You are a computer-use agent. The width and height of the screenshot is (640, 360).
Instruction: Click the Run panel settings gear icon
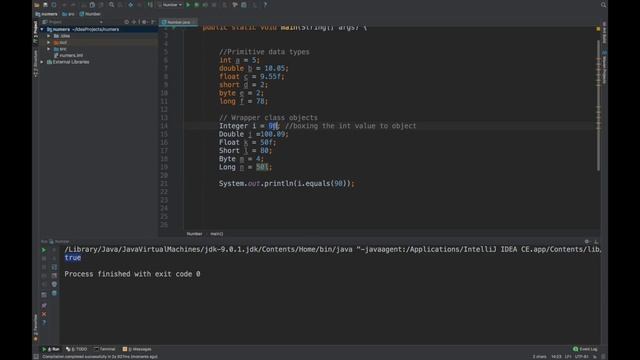point(587,242)
